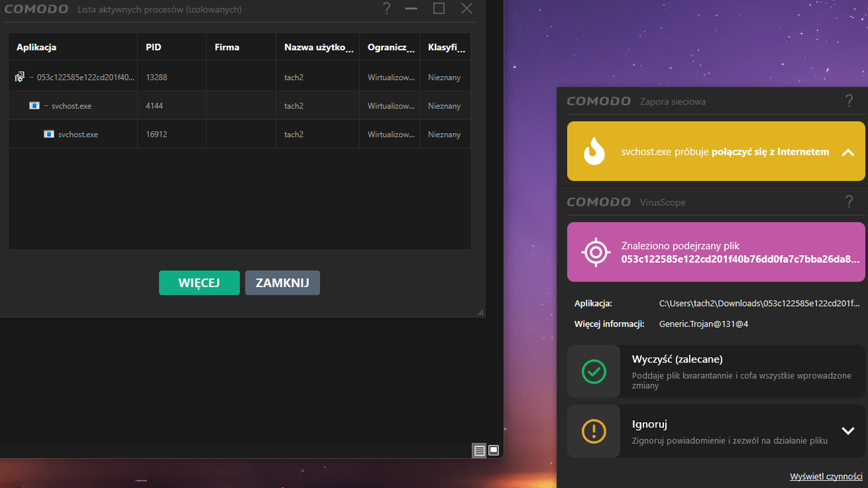Click the icon of svchost.exe with PID 16912
Screen dimensions: 868x488
[x=49, y=134]
